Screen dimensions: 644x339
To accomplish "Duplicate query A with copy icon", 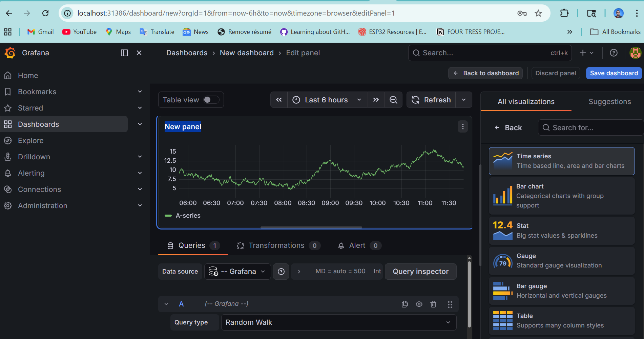I will [x=404, y=304].
